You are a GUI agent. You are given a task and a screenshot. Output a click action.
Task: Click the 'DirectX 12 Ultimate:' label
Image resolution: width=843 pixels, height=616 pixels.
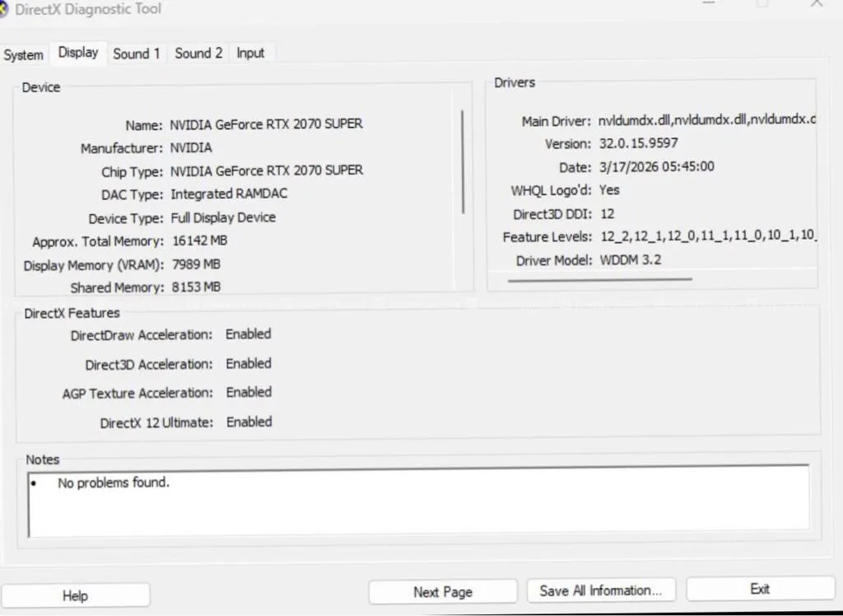tap(156, 422)
